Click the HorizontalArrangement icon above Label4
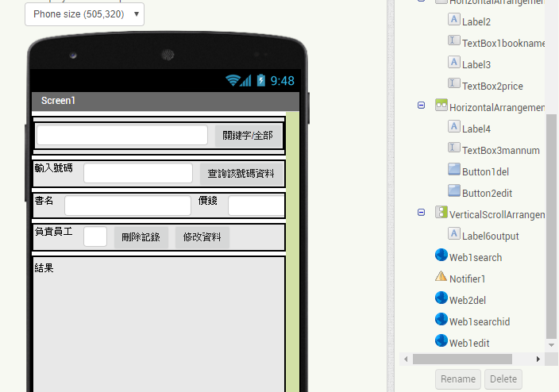This screenshot has width=559, height=392. point(441,105)
